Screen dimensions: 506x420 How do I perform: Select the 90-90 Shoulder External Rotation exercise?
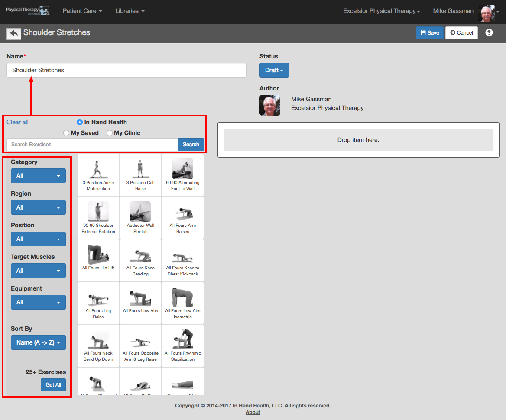[98, 218]
